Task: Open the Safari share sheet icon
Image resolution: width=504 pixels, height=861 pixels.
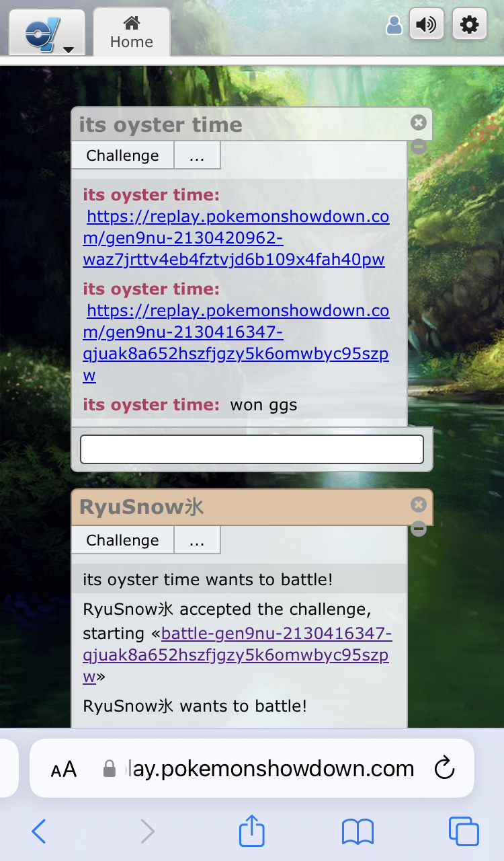Action: (252, 831)
